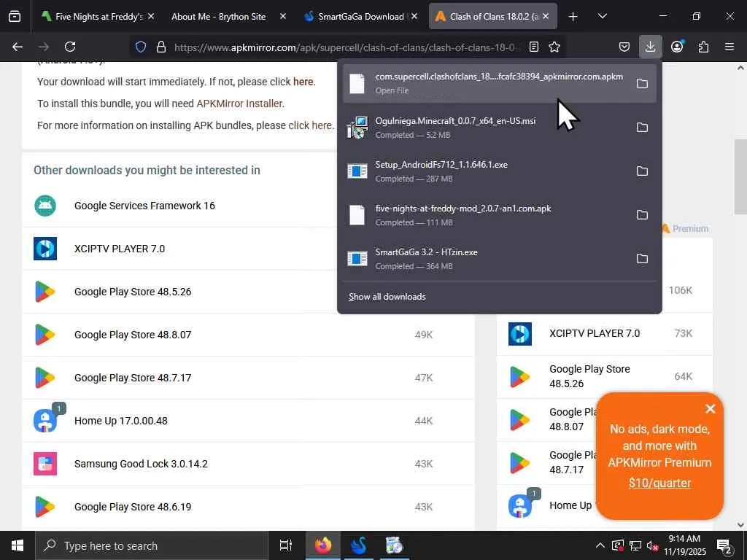Image resolution: width=747 pixels, height=560 pixels.
Task: Show clashofclans apkm file in folder
Action: [x=642, y=83]
